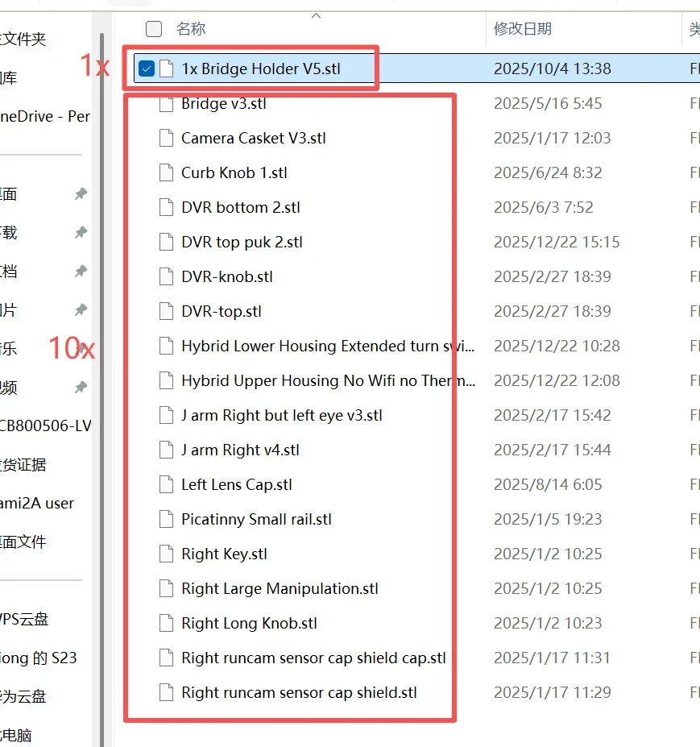Click the date 2025/10/4 13:38
Viewport: 700px width, 747px height.
[553, 68]
